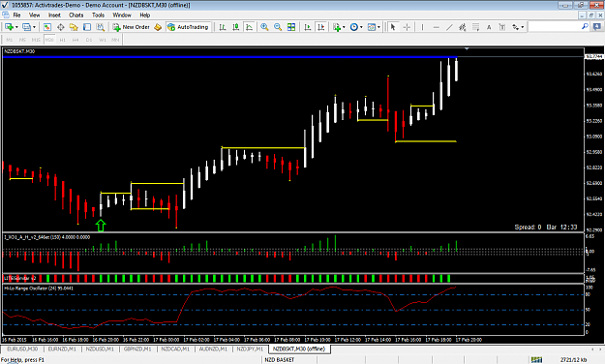Open the Templates icon
This screenshot has width=605, height=364.
click(372, 27)
